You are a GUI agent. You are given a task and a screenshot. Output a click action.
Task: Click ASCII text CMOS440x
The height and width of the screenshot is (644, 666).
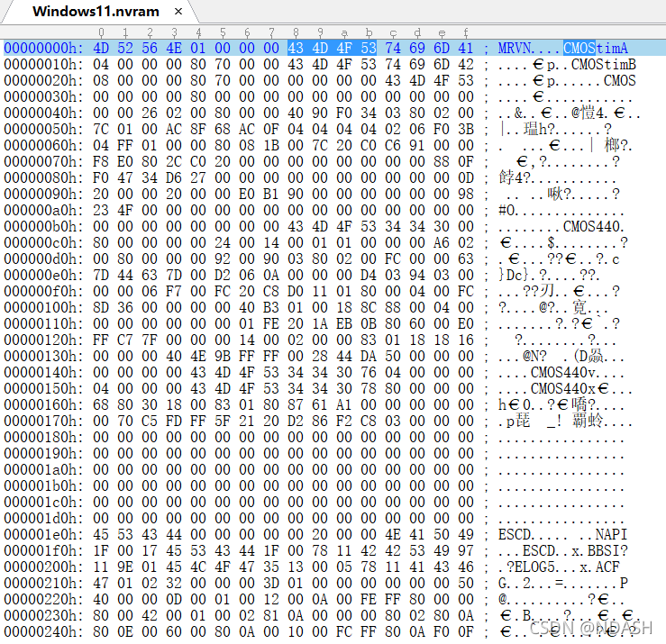pyautogui.click(x=562, y=388)
